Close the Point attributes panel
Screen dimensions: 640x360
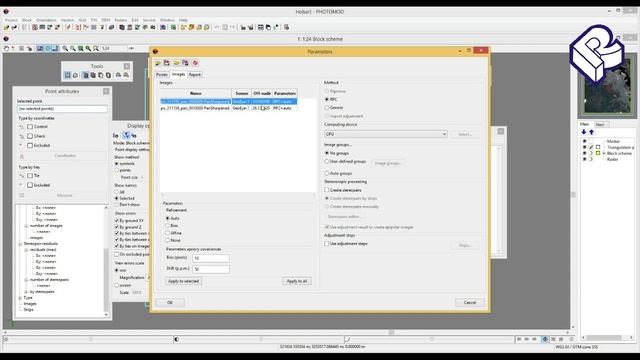tap(106, 91)
